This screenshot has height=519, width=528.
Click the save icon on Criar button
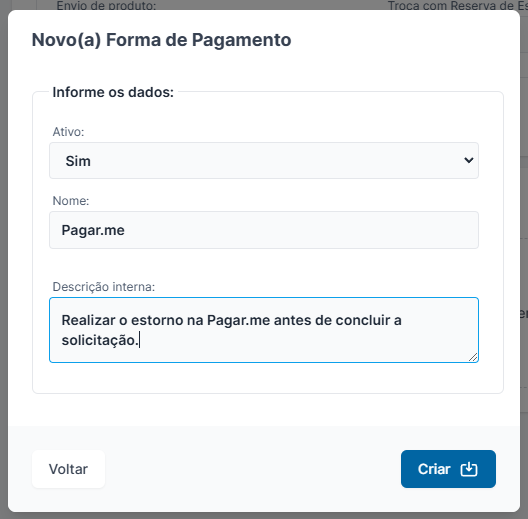tap(469, 469)
